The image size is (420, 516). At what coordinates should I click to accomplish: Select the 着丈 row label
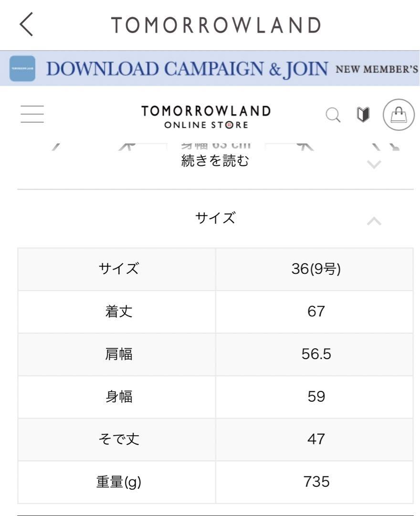[119, 312]
